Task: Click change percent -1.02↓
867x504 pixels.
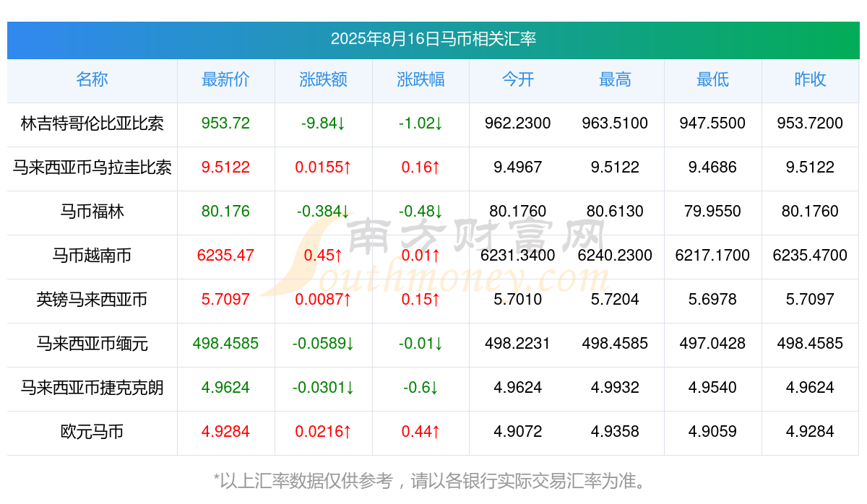Action: click(x=421, y=123)
